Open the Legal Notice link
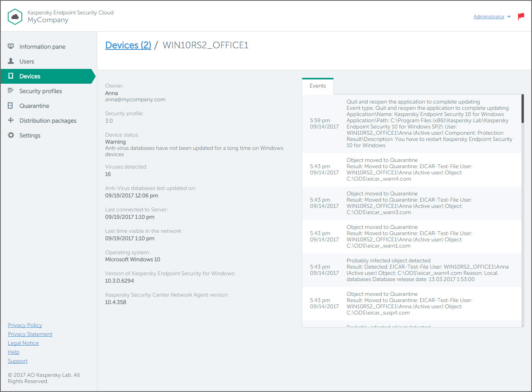Viewport: 532px width, 392px height. coord(23,343)
